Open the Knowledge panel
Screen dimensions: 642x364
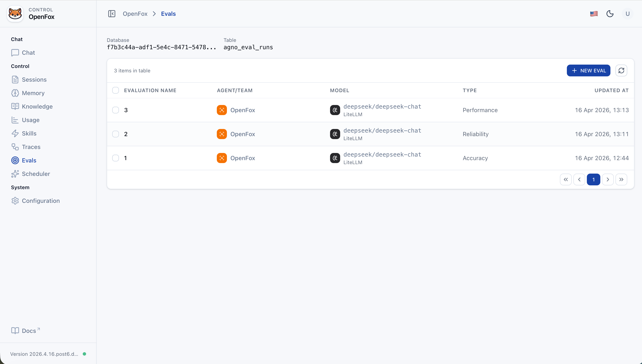[37, 106]
